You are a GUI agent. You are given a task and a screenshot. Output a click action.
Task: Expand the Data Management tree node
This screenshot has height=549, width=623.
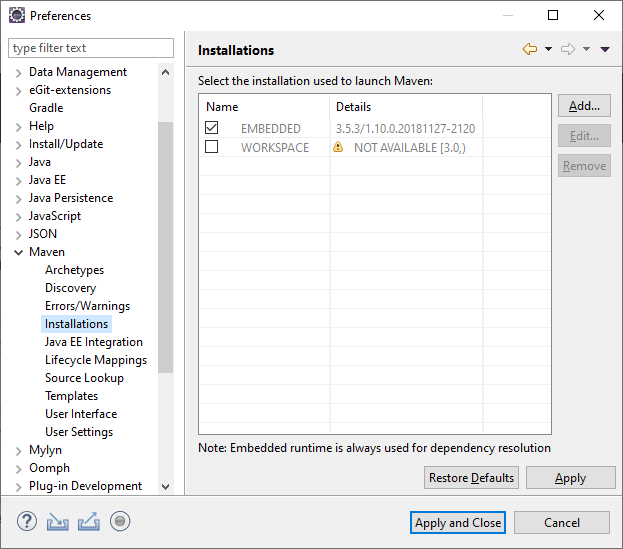pyautogui.click(x=18, y=73)
